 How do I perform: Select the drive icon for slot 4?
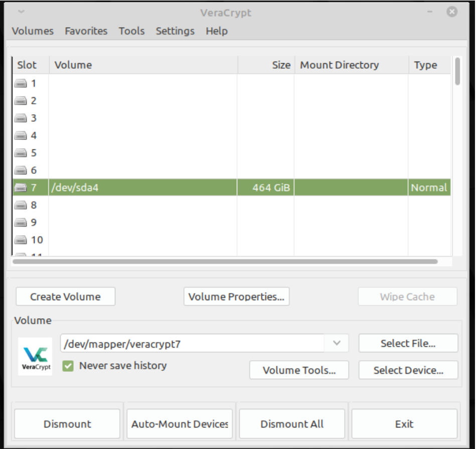(x=21, y=135)
